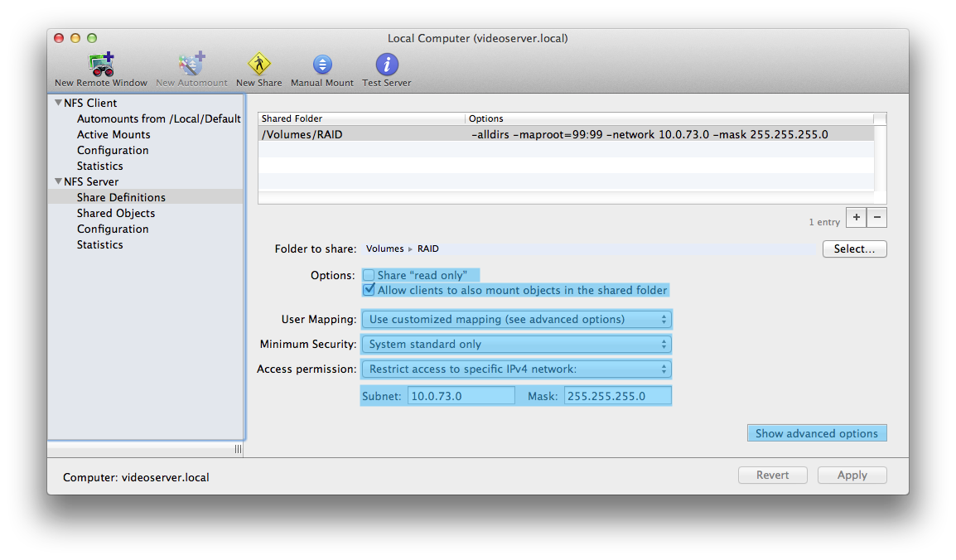Viewport: 956px width, 560px height.
Task: Open the User Mapping dropdown
Action: [x=516, y=319]
